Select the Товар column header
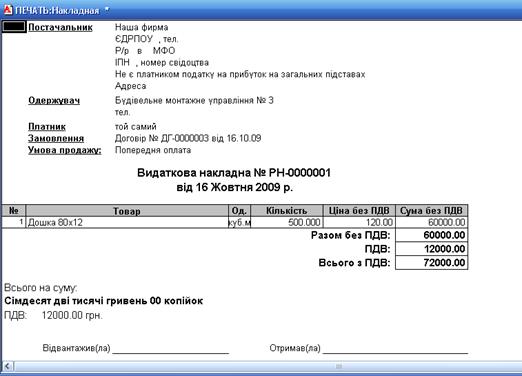 click(127, 211)
